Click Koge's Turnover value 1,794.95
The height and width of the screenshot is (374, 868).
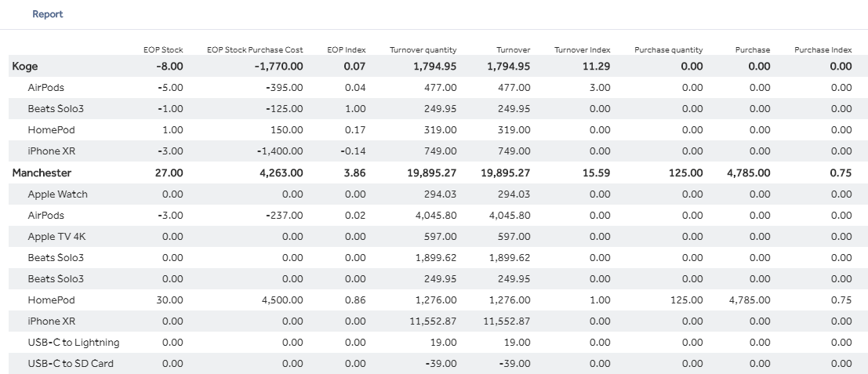(x=509, y=67)
